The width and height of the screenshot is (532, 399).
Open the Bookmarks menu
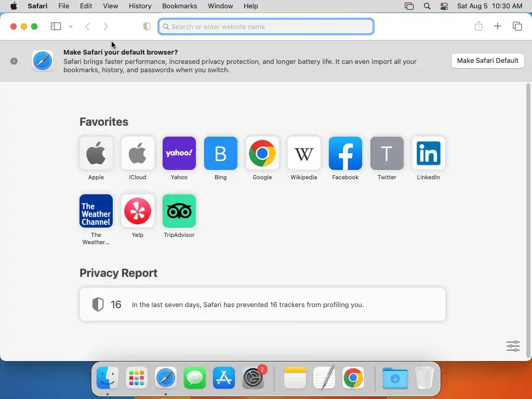click(x=179, y=6)
